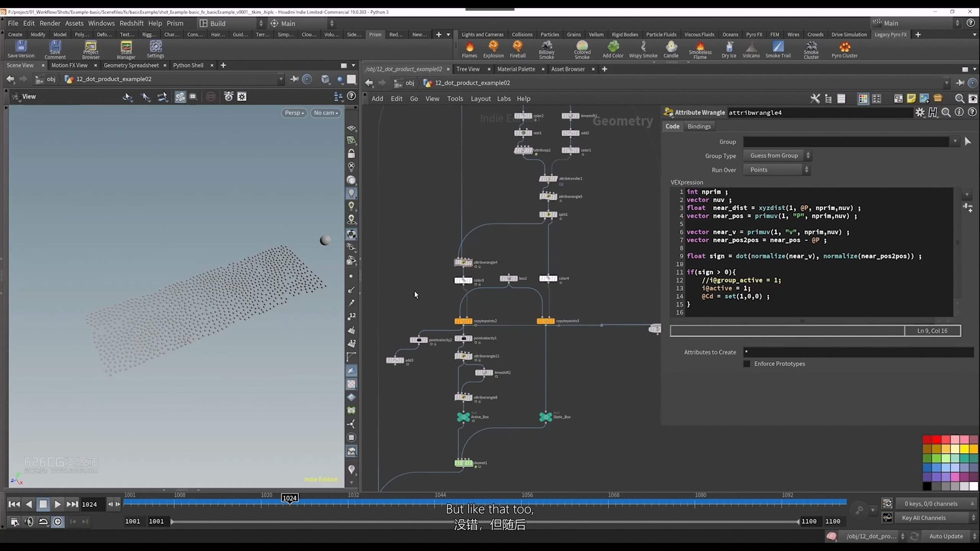Open the Prism Project Browser

(x=91, y=50)
